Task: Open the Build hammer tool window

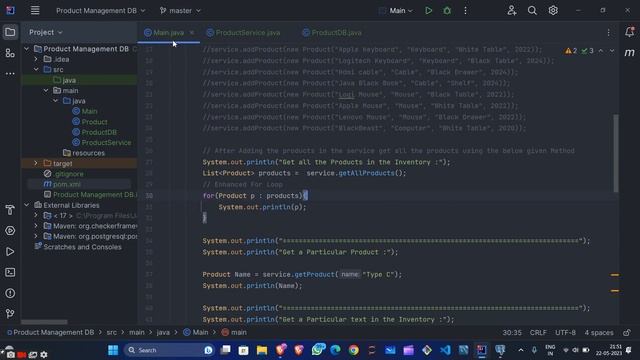Action: click(10, 210)
